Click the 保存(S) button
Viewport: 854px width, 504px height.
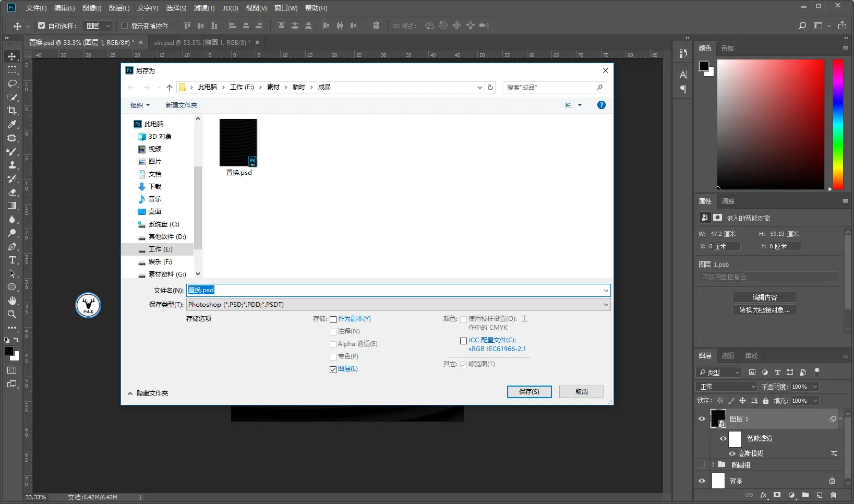coord(529,392)
